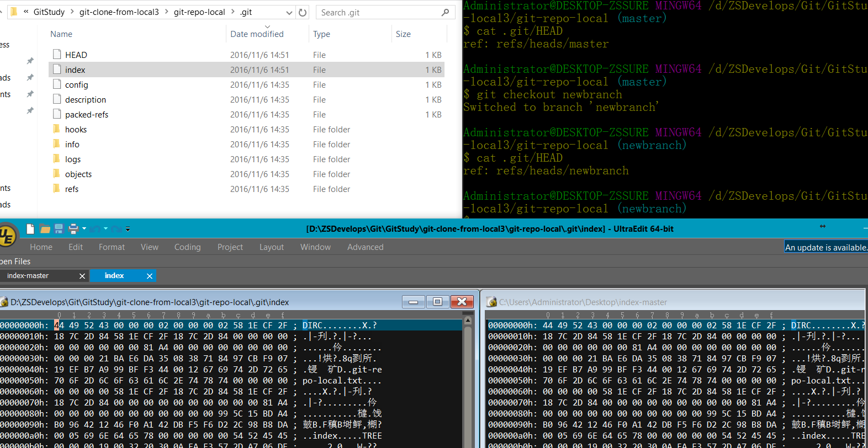Click the 'An update is available' notice
The width and height of the screenshot is (868, 448).
coord(826,247)
